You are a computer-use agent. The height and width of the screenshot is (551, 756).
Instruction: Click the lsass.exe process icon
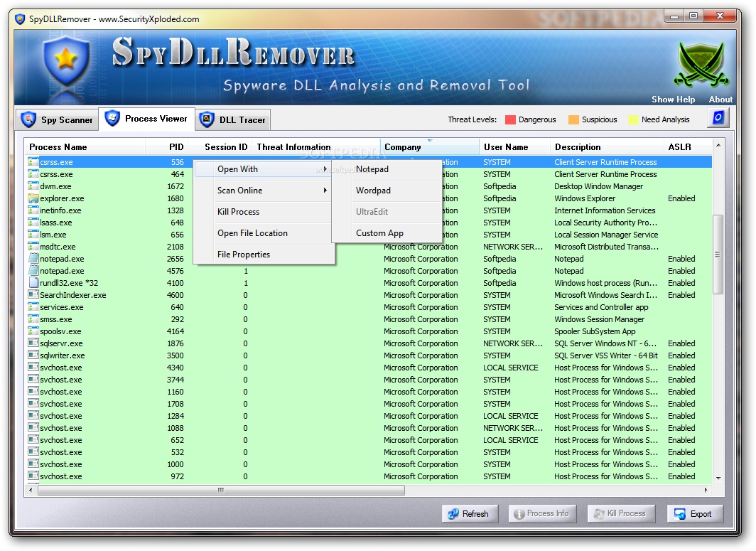point(33,223)
